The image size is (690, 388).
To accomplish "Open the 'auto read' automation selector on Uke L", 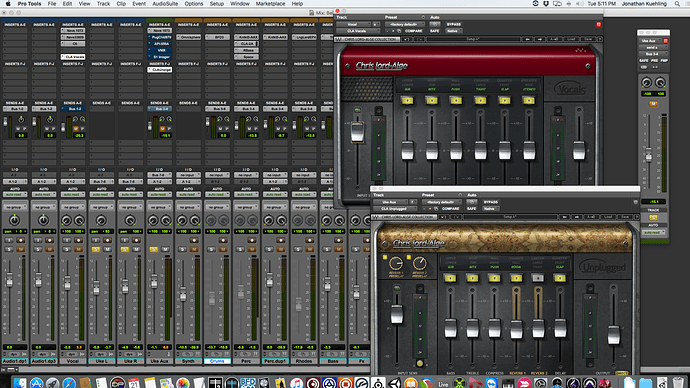I will [101, 194].
